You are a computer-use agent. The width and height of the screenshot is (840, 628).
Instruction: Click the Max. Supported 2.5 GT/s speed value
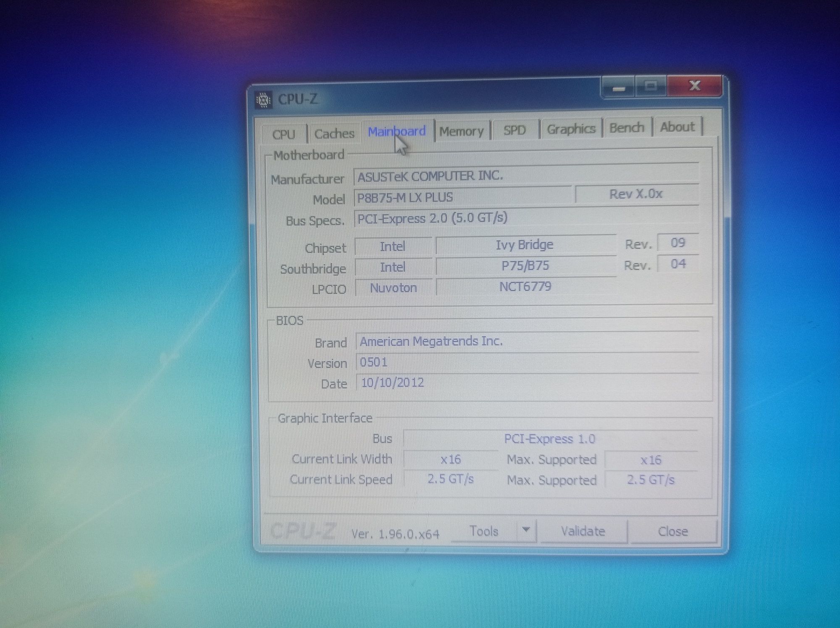[x=651, y=480]
